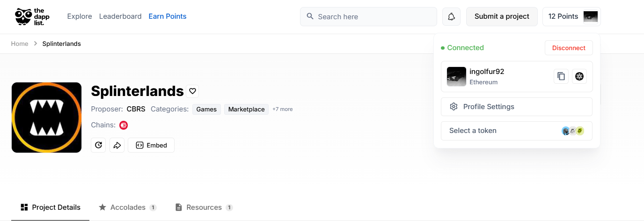Click the Resources count badge

click(229, 207)
